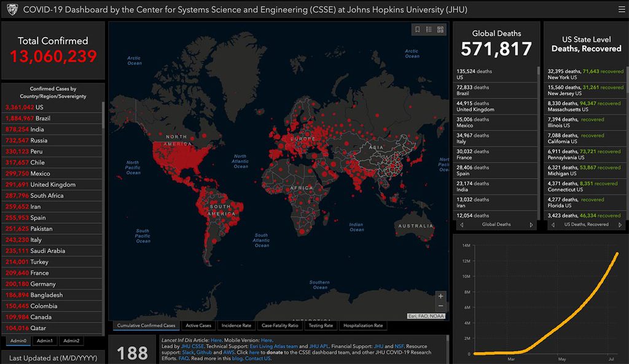Image resolution: width=629 pixels, height=364 pixels.
Task: Click '251,625 Pakistan' row
Action: [x=52, y=229]
